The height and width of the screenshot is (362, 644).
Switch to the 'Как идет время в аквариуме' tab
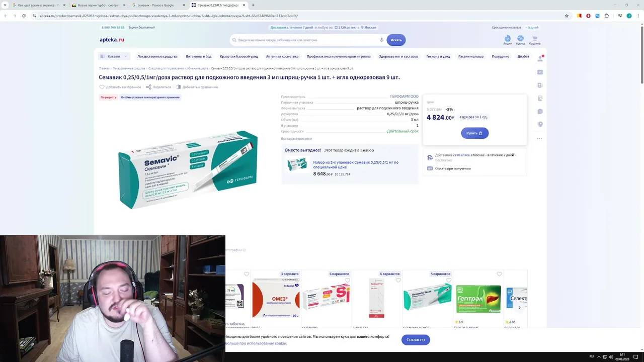[x=38, y=5]
